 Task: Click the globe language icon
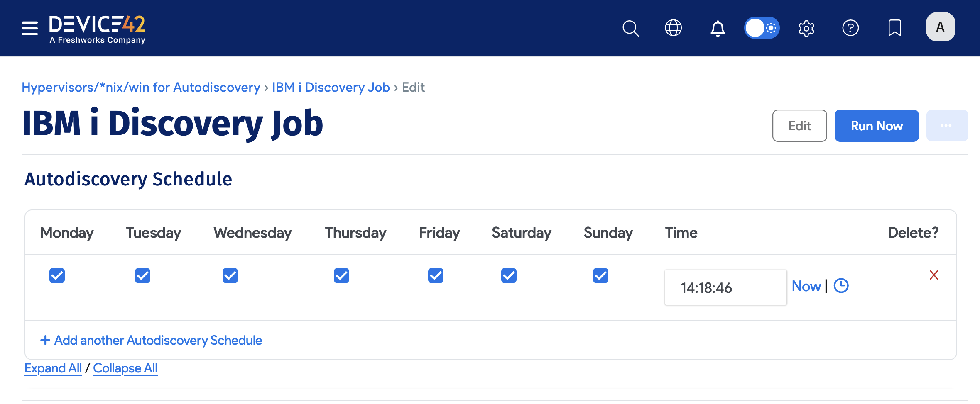coord(673,28)
